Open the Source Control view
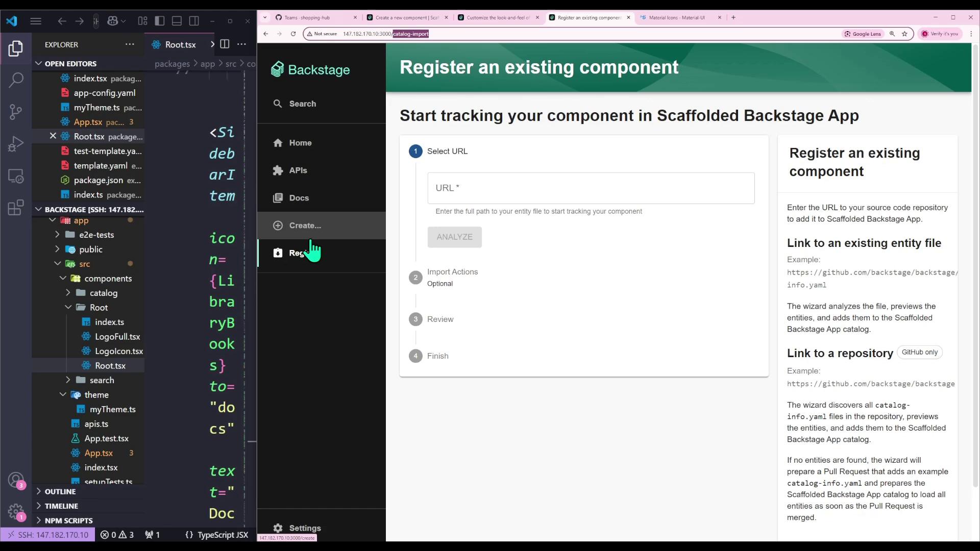 [16, 112]
